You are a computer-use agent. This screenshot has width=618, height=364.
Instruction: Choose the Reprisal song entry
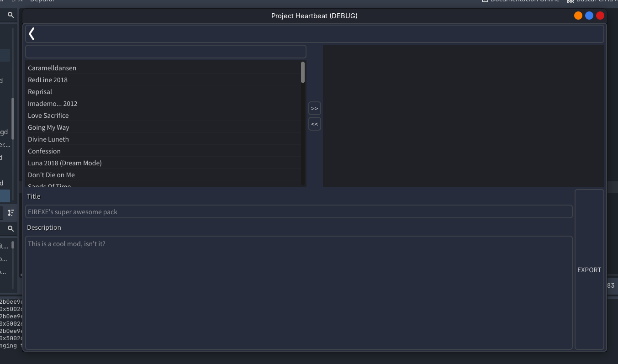coord(40,92)
